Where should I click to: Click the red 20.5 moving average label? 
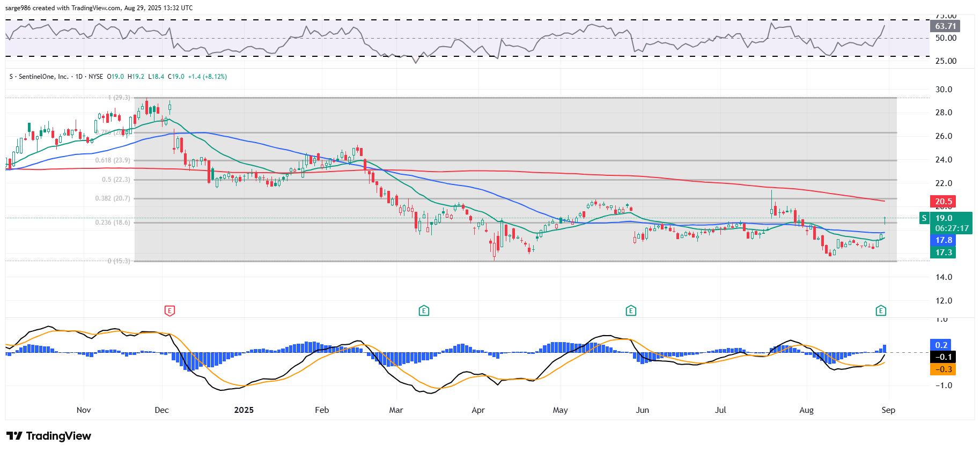[x=944, y=202]
